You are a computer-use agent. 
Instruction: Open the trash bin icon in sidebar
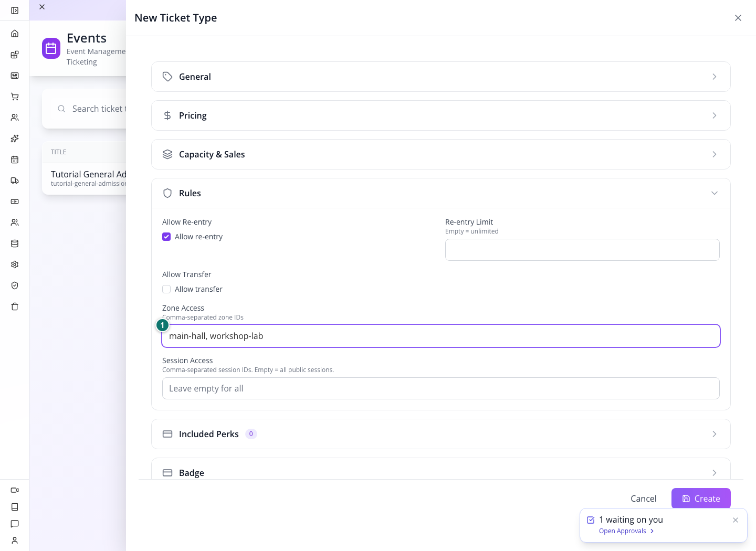point(15,306)
